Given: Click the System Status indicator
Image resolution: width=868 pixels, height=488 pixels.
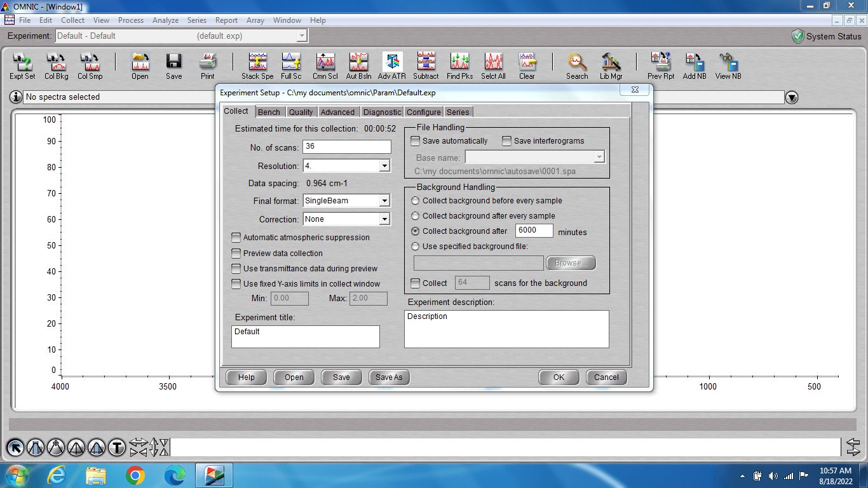Looking at the screenshot, I should 826,36.
